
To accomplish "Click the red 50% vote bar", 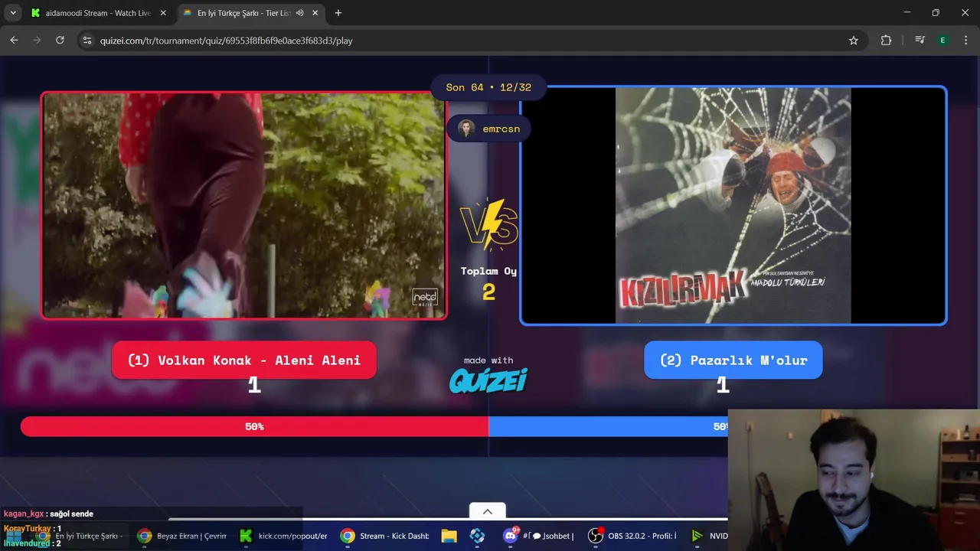I will (x=254, y=426).
